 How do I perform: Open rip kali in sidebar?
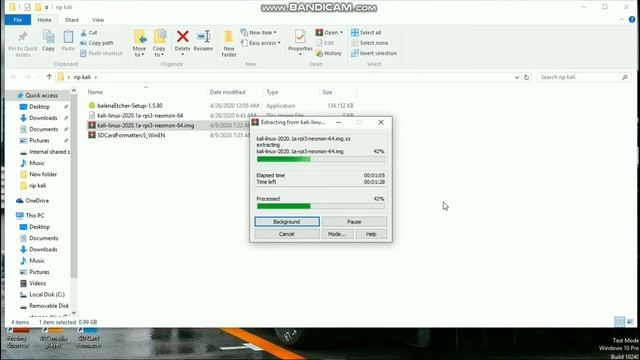(38, 186)
